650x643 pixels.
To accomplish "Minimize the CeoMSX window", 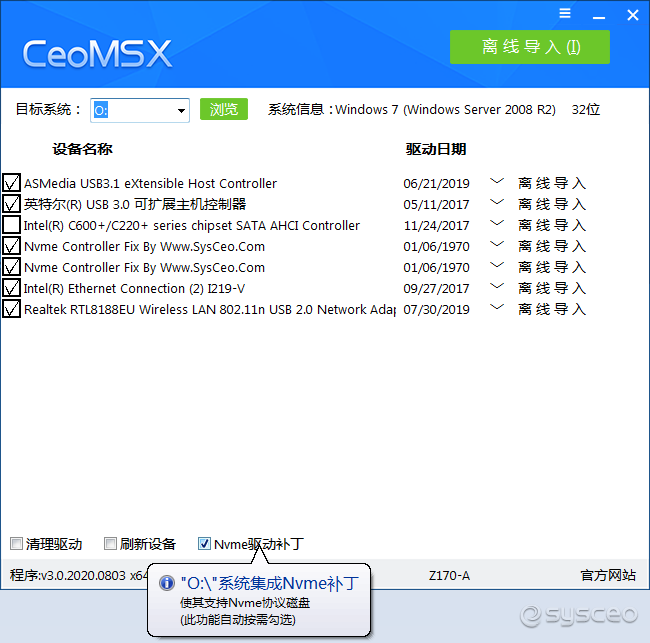I will [x=599, y=18].
